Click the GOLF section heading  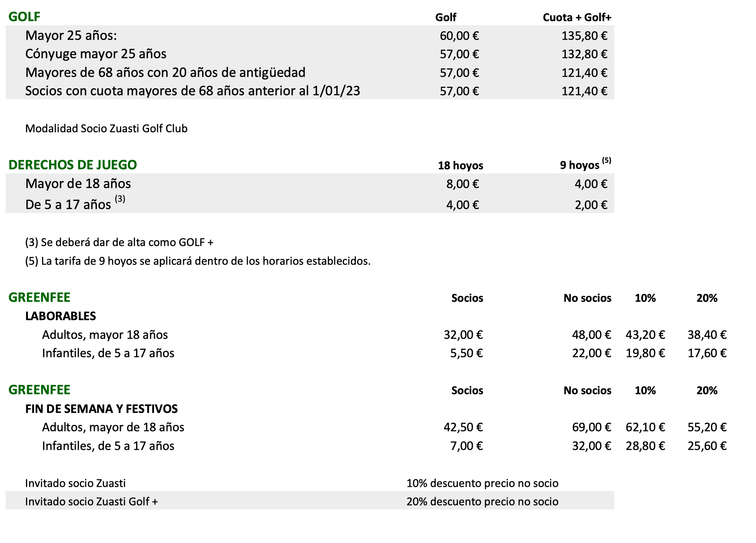[24, 17]
